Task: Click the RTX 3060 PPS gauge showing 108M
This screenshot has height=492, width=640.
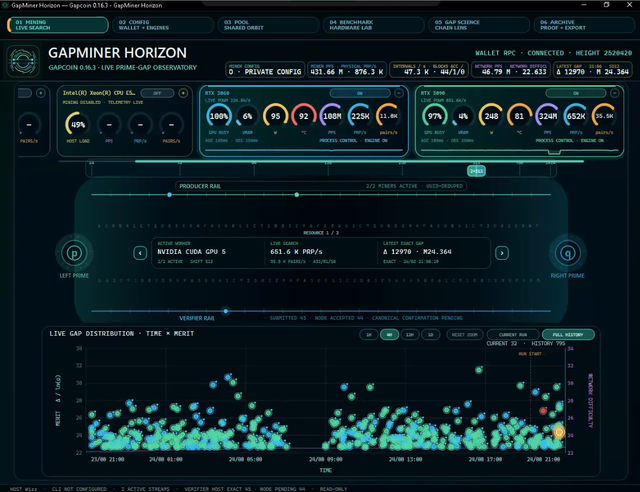Action: (x=332, y=116)
